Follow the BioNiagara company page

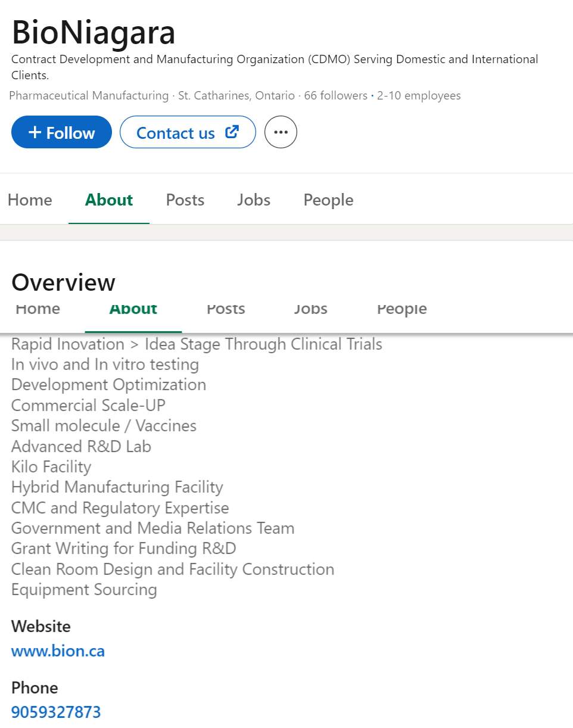point(61,132)
